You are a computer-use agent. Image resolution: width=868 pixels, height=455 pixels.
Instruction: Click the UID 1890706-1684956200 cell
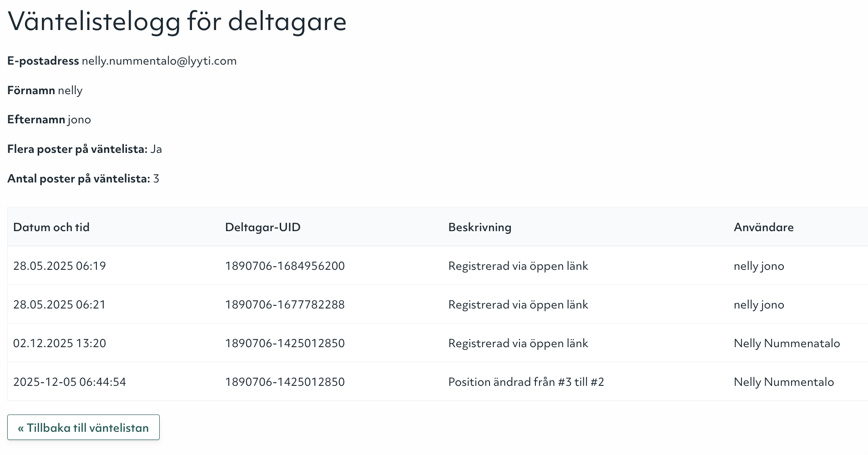[x=285, y=266]
